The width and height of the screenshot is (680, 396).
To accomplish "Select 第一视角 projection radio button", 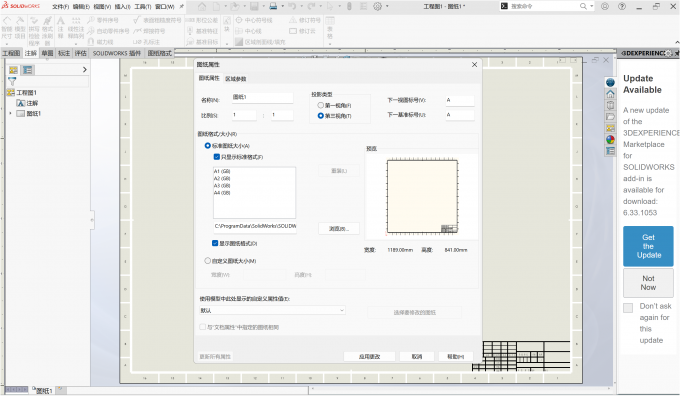I will [320, 105].
